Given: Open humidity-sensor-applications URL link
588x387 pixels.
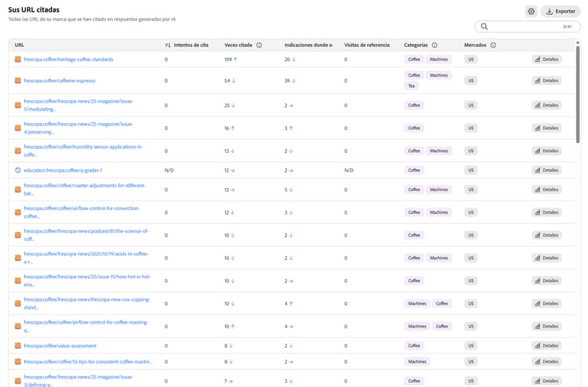Looking at the screenshot, I should coord(83,150).
